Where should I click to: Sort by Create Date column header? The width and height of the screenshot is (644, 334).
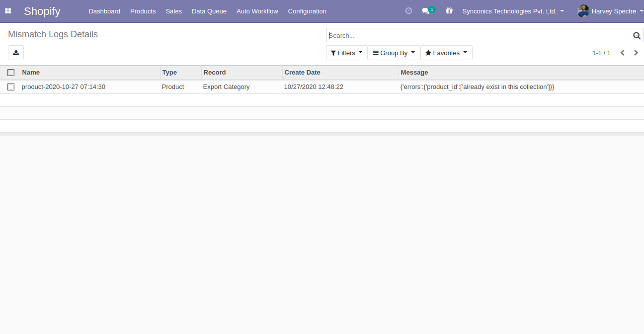302,73
